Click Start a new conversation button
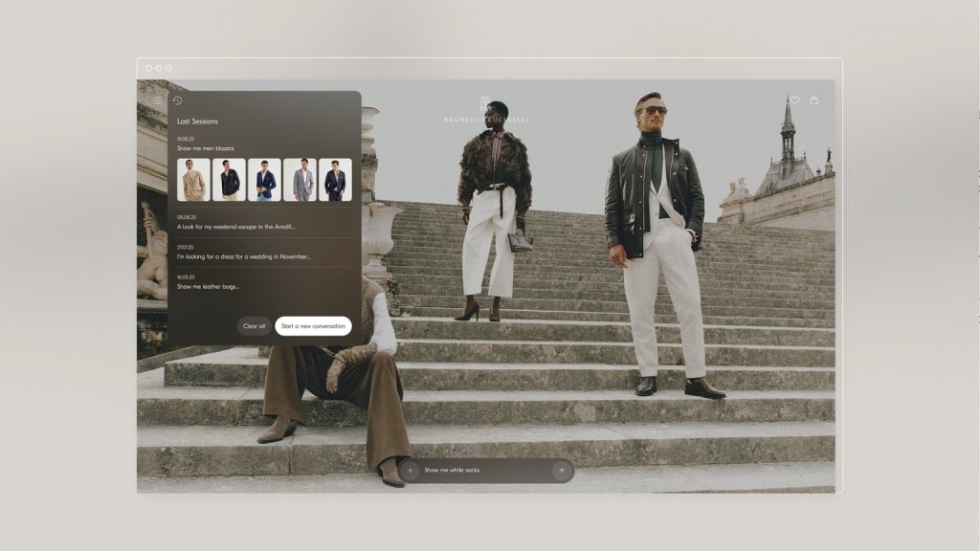 (313, 326)
